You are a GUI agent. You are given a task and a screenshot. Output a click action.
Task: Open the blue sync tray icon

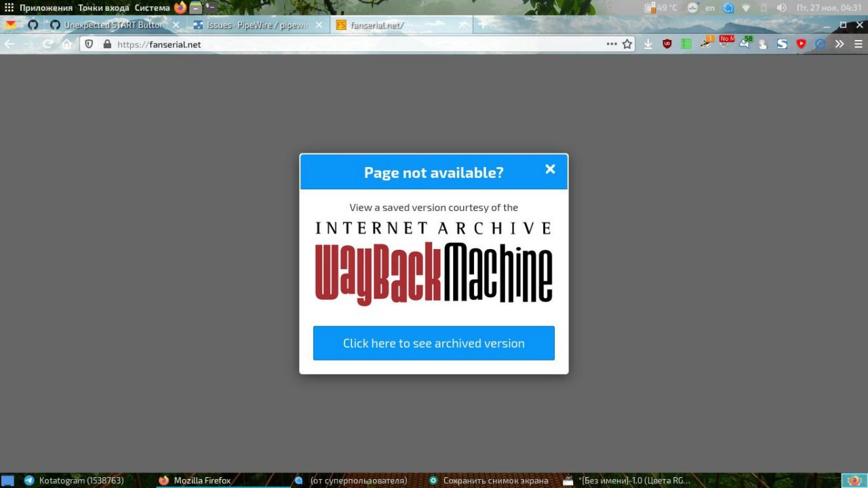tap(728, 7)
